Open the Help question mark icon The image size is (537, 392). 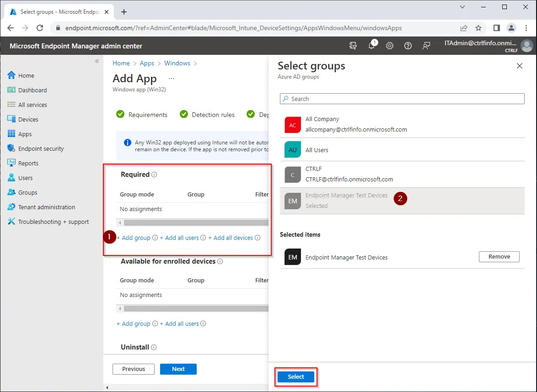408,46
